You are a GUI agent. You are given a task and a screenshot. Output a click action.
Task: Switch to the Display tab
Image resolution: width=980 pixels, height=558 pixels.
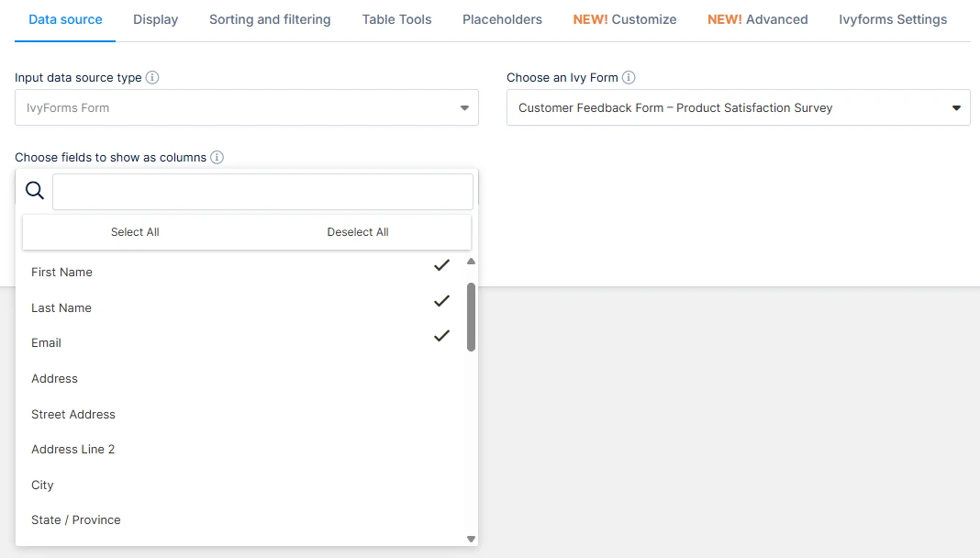pyautogui.click(x=155, y=18)
